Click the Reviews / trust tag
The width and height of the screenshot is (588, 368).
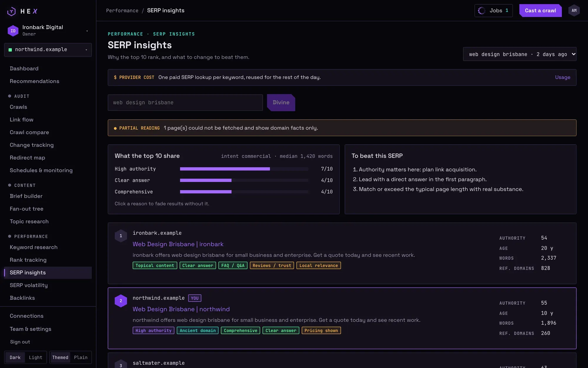tap(272, 266)
